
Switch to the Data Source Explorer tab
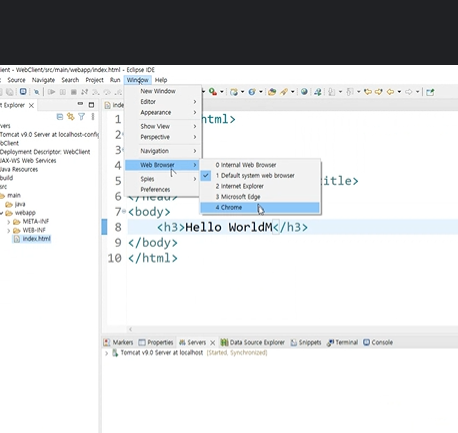[253, 342]
